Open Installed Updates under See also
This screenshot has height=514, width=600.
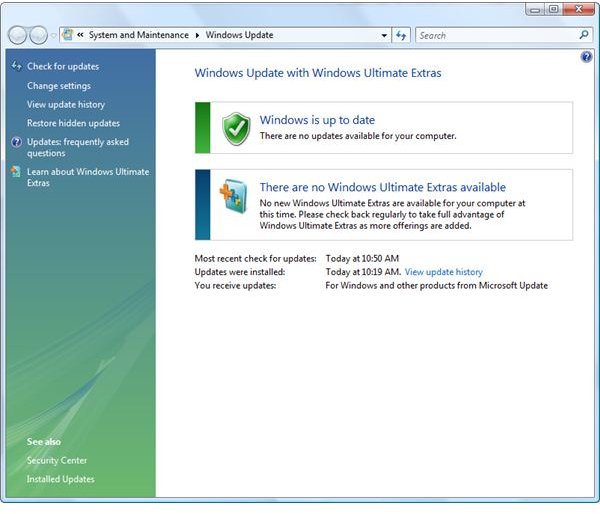60,479
